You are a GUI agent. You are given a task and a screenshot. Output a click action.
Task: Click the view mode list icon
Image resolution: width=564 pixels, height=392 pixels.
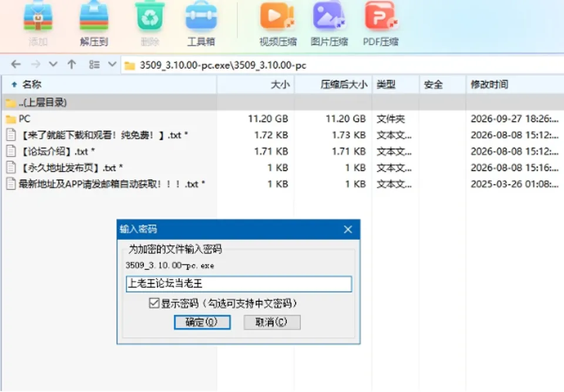94,65
